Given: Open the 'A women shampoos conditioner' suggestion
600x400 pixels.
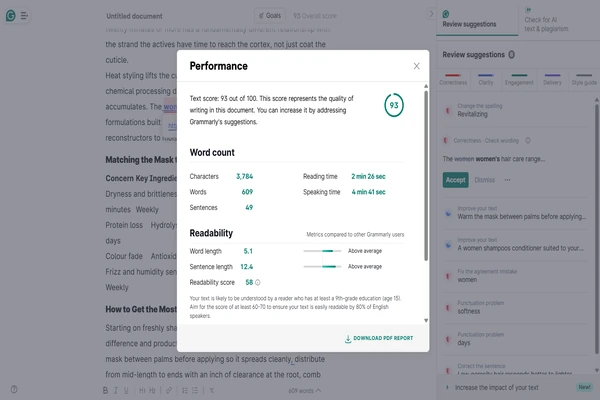Looking at the screenshot, I should click(515, 245).
